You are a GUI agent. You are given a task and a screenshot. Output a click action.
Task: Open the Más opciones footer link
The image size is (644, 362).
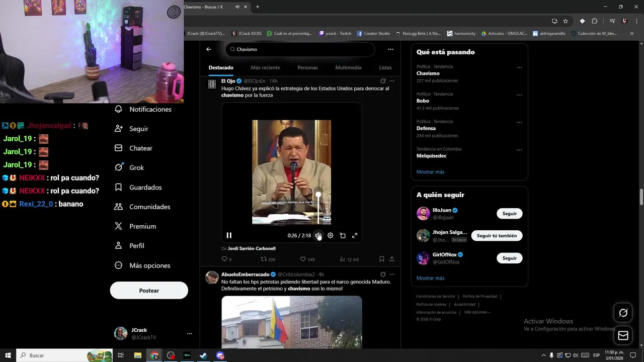click(477, 312)
